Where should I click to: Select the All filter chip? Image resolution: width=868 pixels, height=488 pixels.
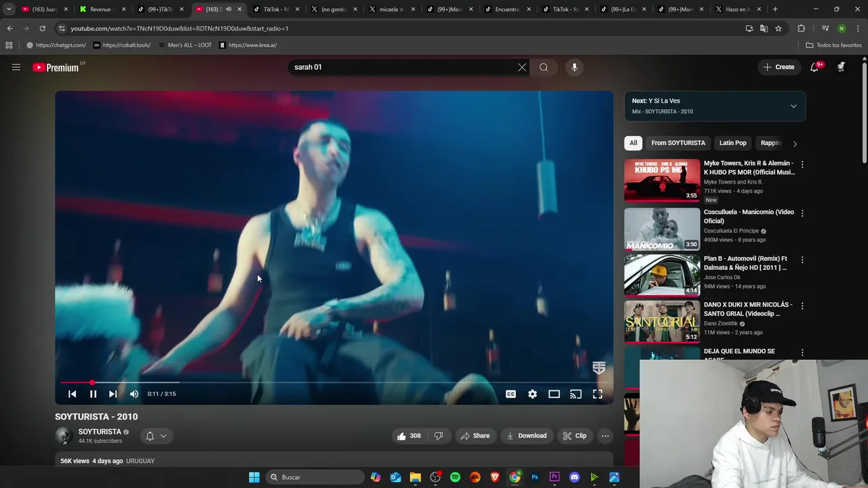(633, 143)
